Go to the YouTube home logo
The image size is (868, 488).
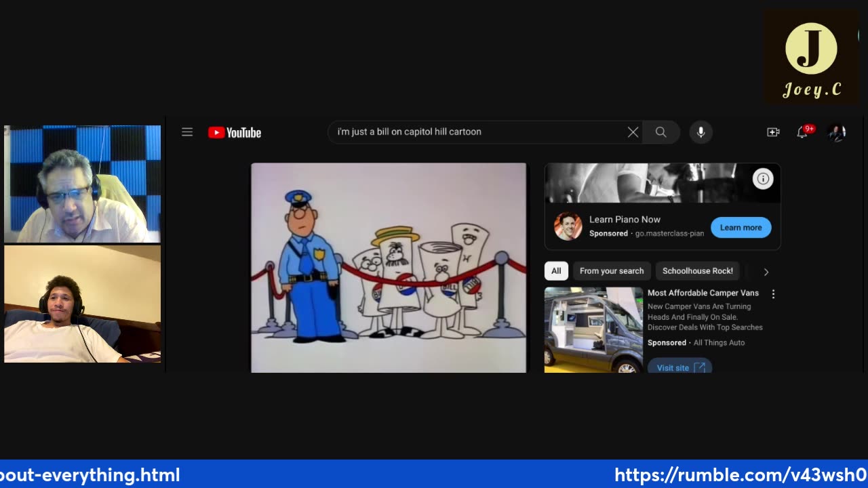(x=235, y=133)
